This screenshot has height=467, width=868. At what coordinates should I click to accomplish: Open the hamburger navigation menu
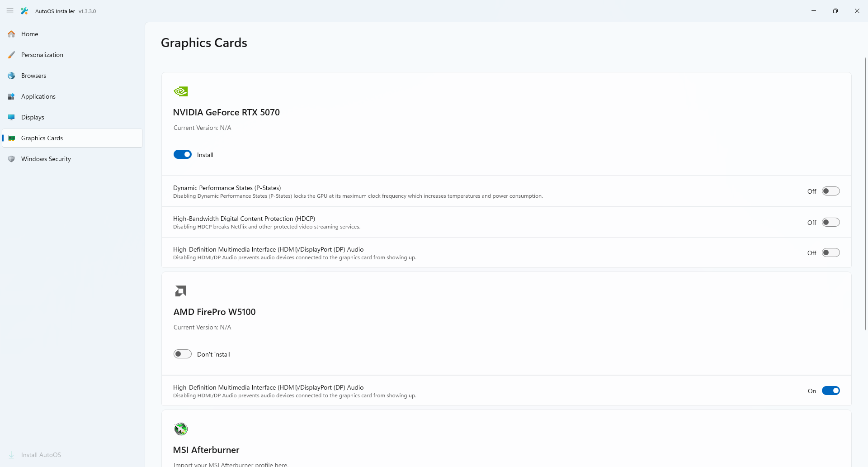click(x=10, y=11)
